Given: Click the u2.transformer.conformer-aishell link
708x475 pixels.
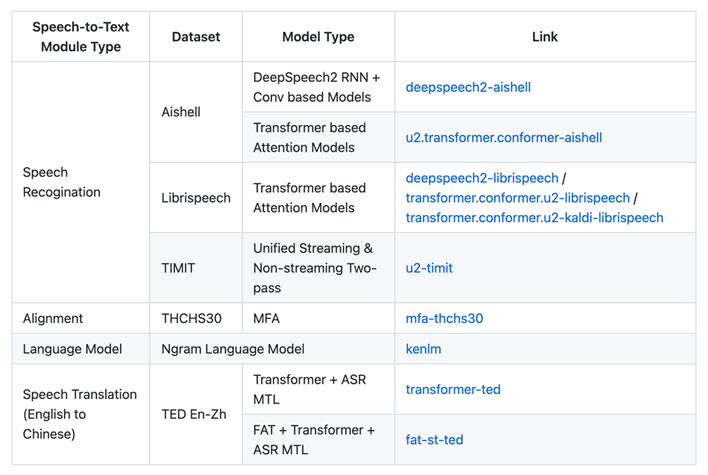Looking at the screenshot, I should coord(503,137).
